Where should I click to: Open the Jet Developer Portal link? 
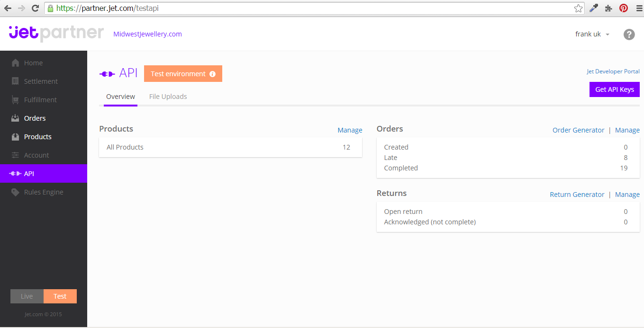pyautogui.click(x=613, y=71)
